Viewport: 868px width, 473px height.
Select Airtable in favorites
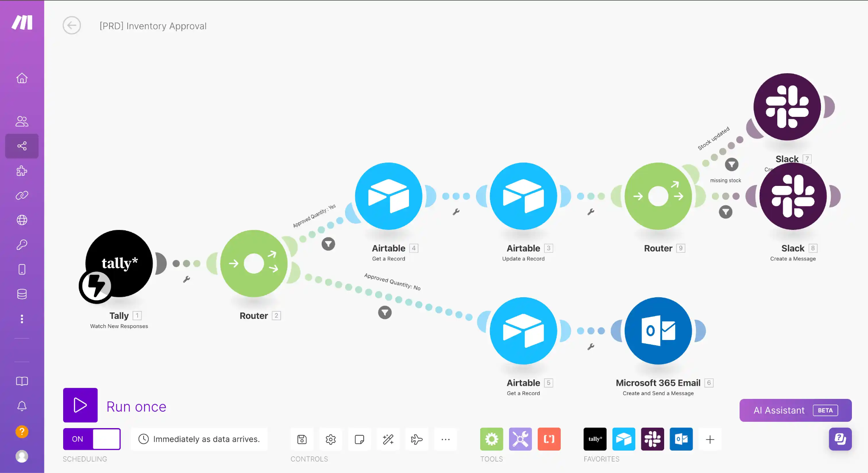[x=624, y=439]
